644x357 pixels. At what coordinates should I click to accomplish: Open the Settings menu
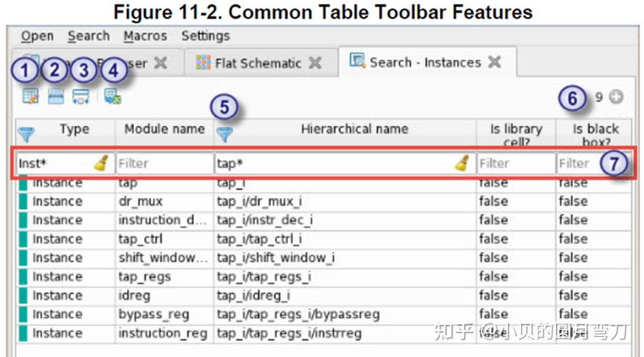[206, 36]
